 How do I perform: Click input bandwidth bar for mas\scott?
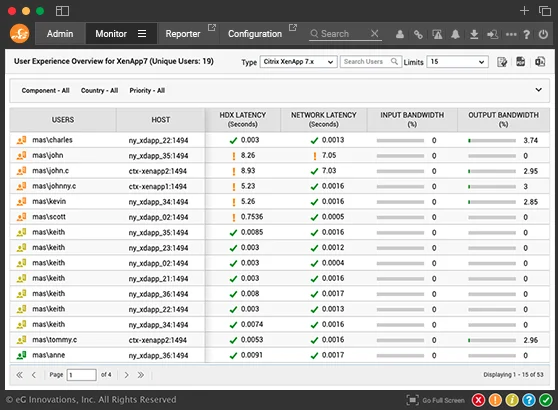[x=400, y=217]
